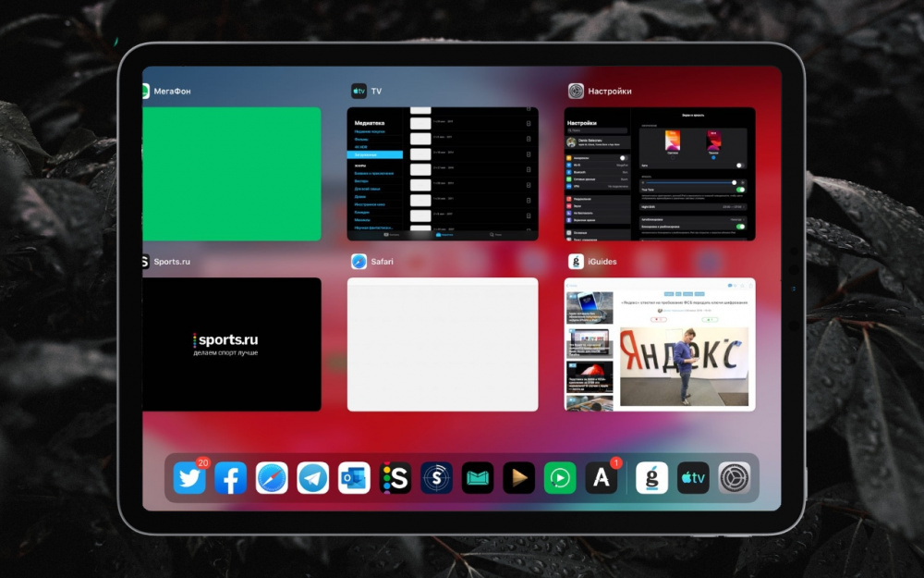The image size is (924, 578).
Task: Open the Apple TV app in the dock
Action: point(692,477)
